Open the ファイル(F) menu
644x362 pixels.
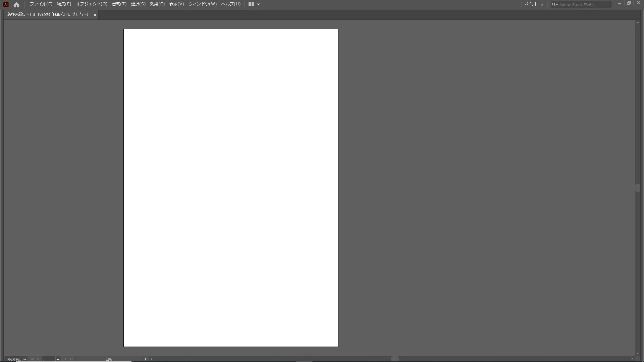[x=41, y=4]
